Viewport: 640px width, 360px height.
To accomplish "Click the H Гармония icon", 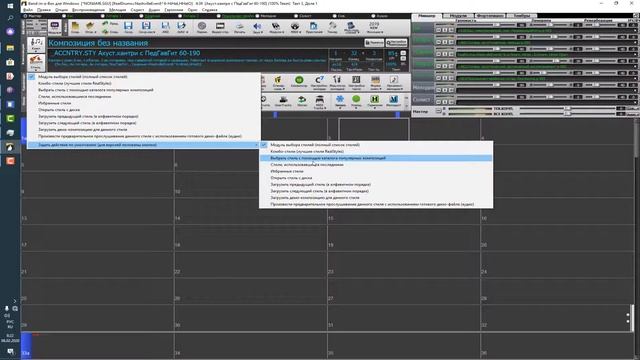I will (x=374, y=100).
